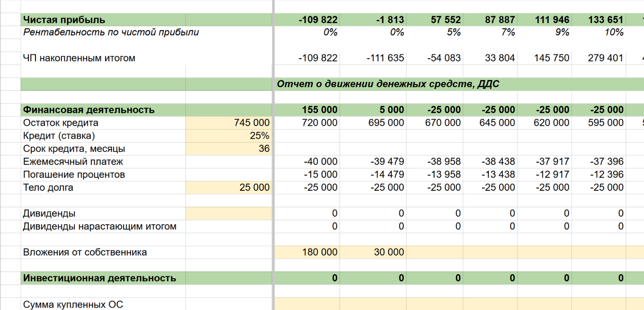The width and height of the screenshot is (644, 310).
Task: Click the debt principal input cell 25 000
Action: pos(229,187)
